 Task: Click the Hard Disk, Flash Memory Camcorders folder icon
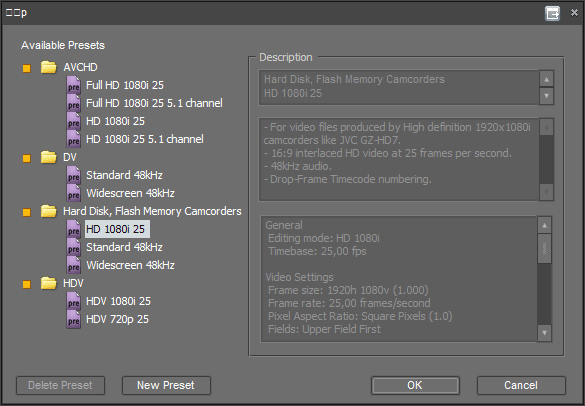pyautogui.click(x=49, y=212)
